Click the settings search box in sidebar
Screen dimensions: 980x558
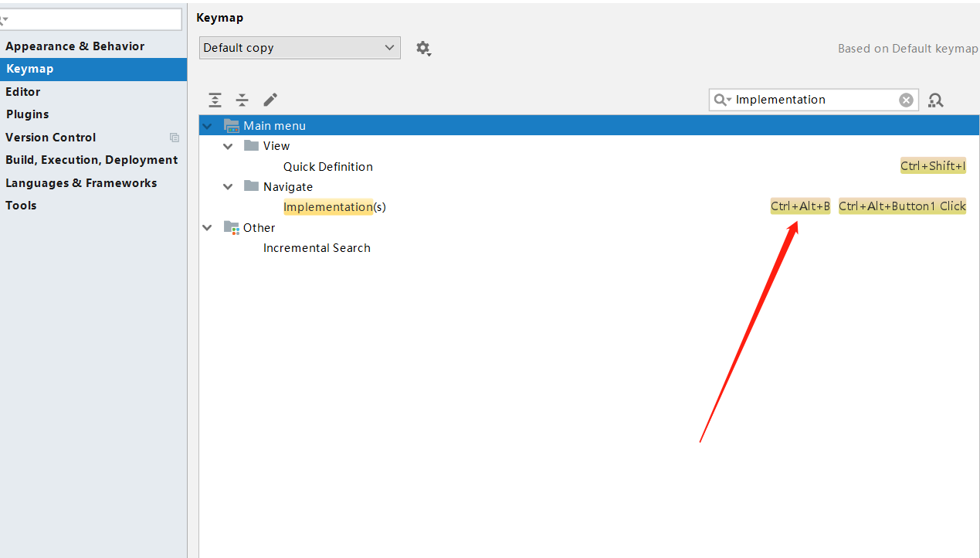[x=91, y=19]
